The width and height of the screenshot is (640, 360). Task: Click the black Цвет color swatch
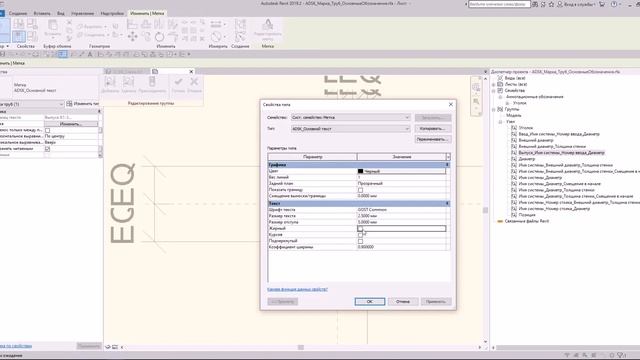pyautogui.click(x=360, y=171)
